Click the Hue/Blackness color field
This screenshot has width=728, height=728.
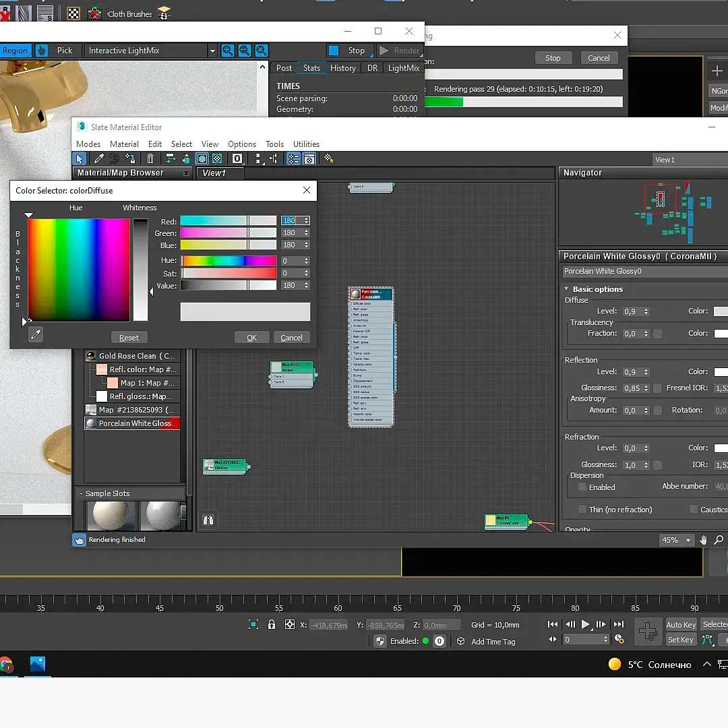(x=78, y=270)
